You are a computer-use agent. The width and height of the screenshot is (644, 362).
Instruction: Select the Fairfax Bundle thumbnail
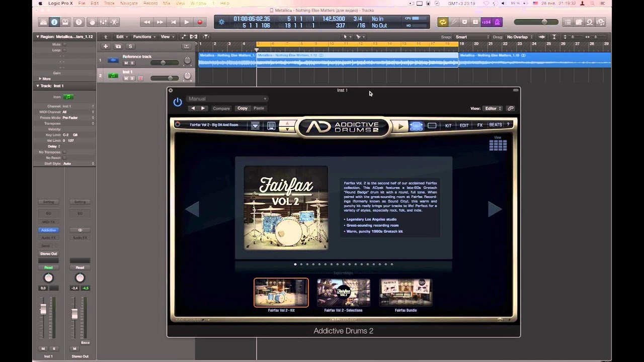click(x=406, y=293)
